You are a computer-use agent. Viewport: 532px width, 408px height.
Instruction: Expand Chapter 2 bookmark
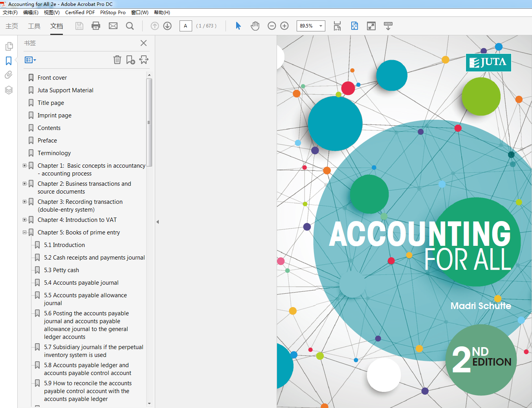tap(24, 184)
